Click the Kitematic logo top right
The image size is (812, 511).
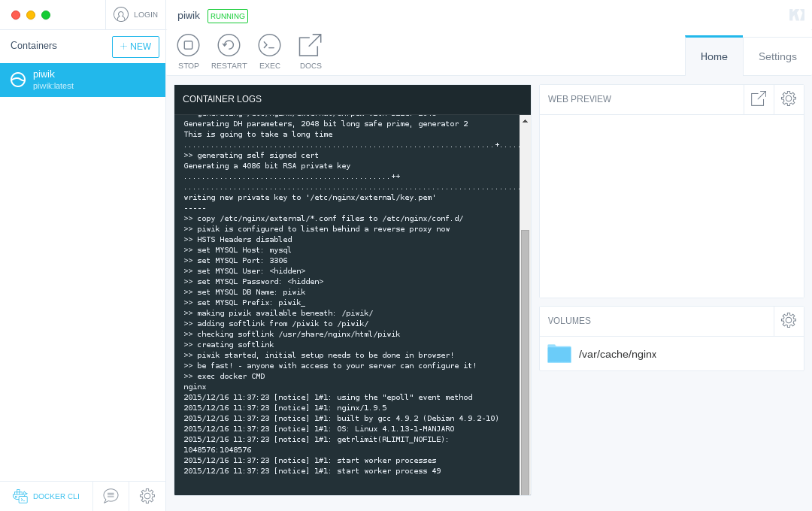click(x=796, y=15)
